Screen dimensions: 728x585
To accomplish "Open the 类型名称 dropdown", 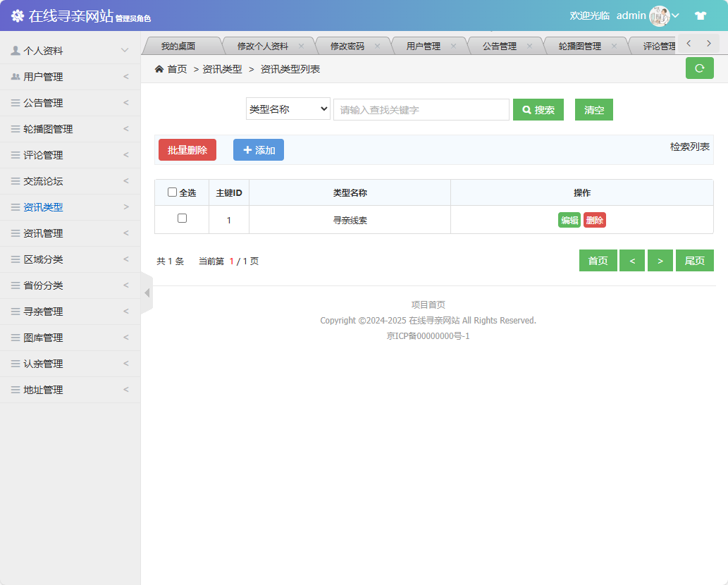I will [x=288, y=109].
